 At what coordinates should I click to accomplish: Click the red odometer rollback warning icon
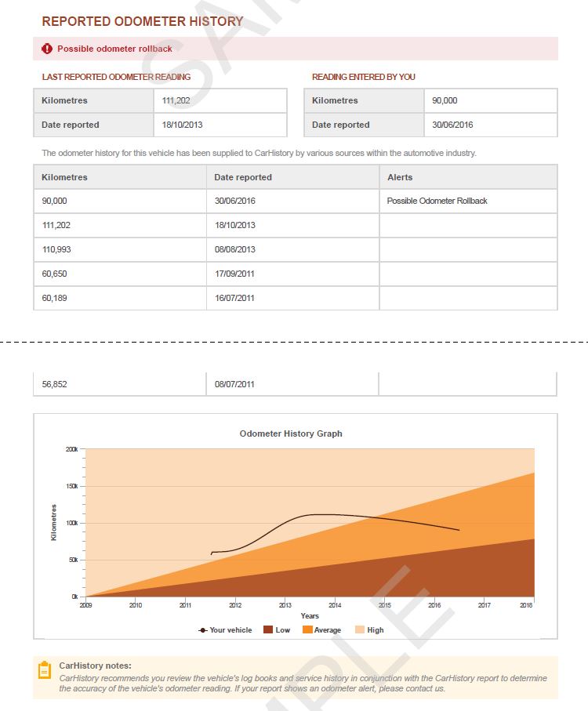[46, 49]
